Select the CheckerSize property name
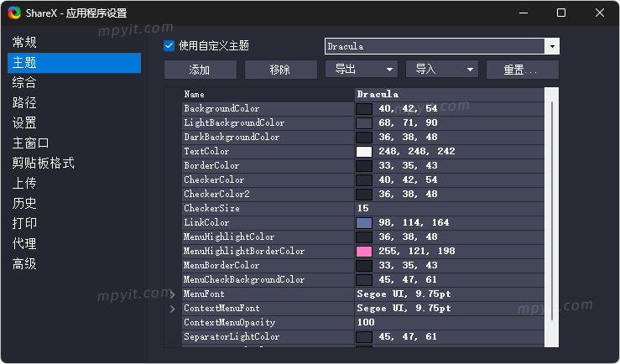The image size is (620, 364). click(x=211, y=208)
